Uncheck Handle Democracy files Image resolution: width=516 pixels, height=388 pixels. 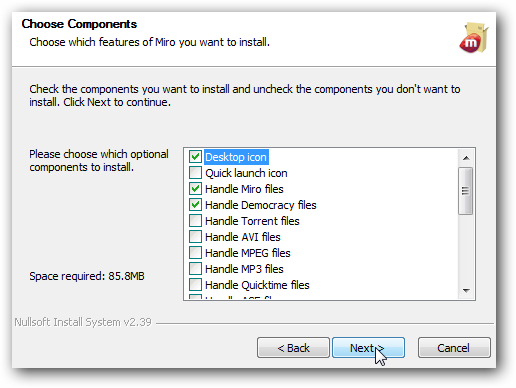[195, 204]
